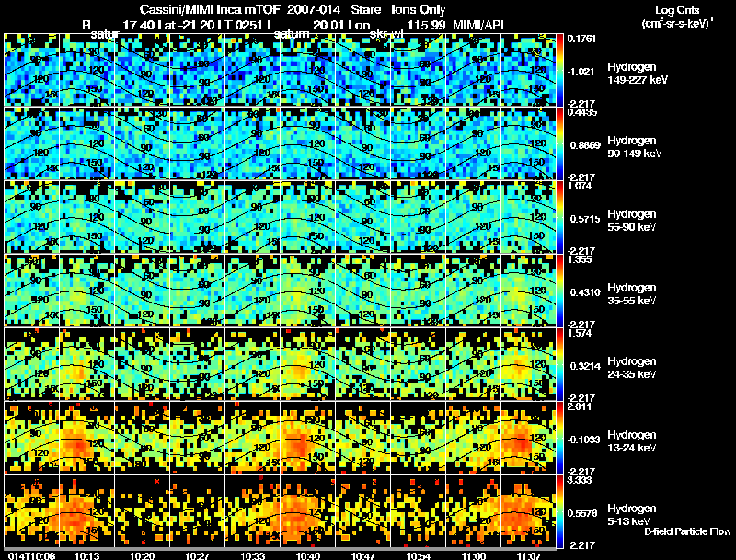Viewport: 736px width, 560px height.
Task: Click the '(cm²-sr-s-keV)' units label
Action: [675, 24]
